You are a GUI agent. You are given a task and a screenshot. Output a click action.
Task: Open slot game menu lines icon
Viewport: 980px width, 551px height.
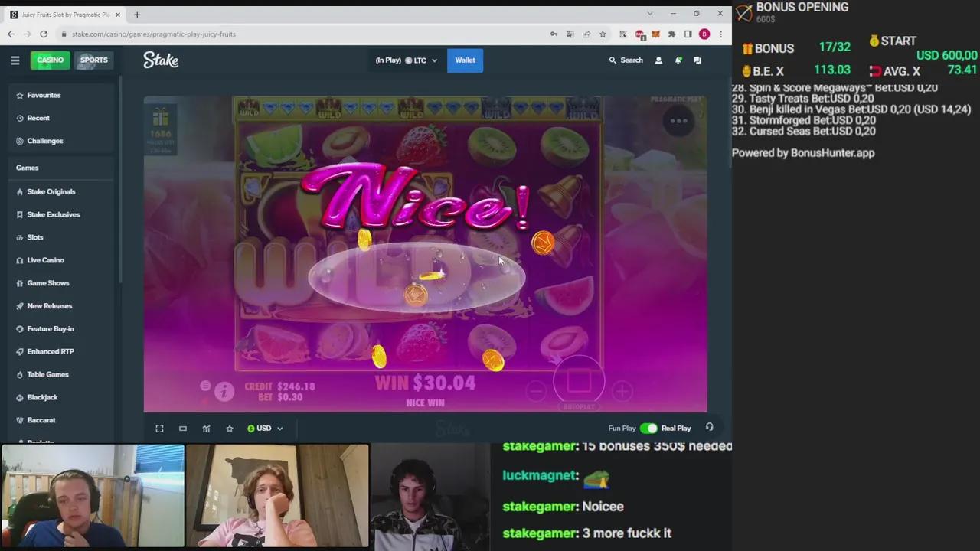click(205, 386)
